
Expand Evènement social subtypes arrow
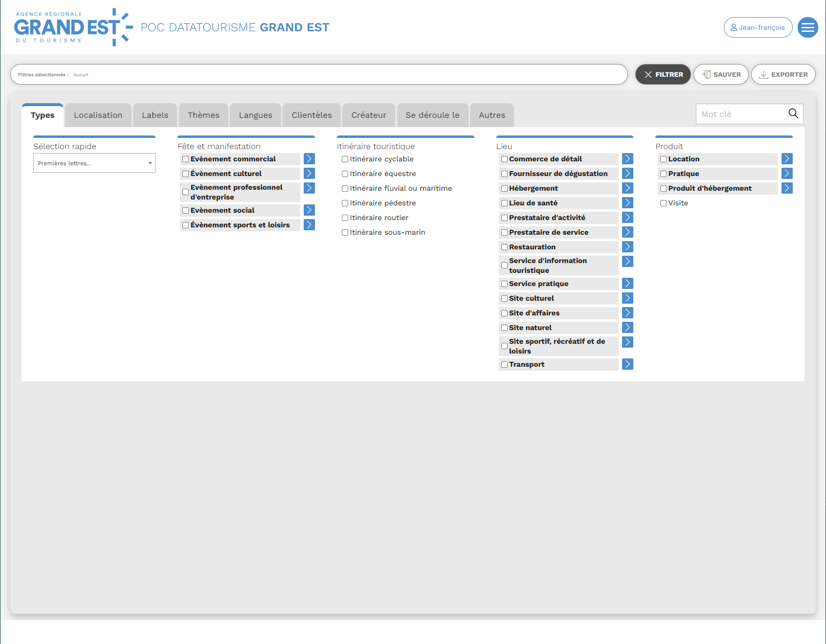point(309,210)
